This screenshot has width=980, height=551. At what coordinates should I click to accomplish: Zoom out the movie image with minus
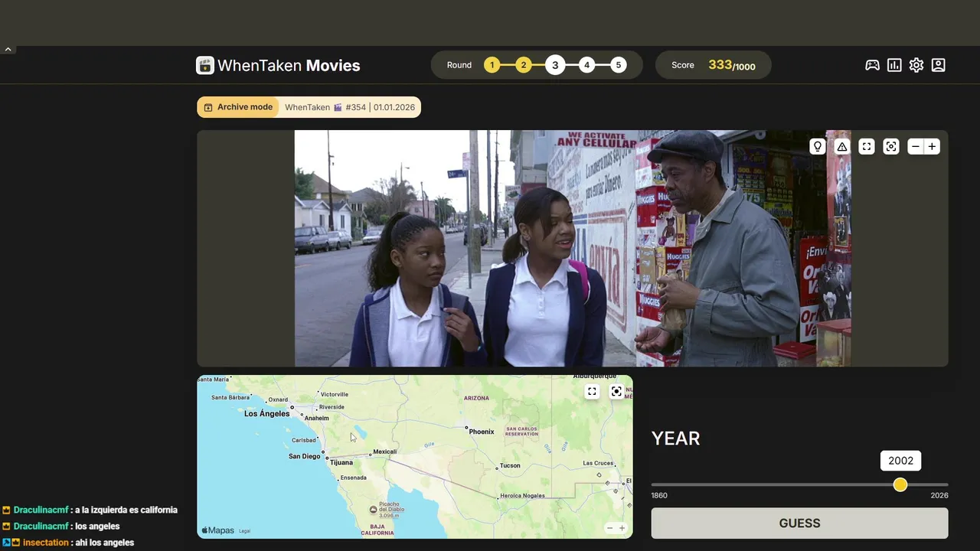tap(916, 146)
